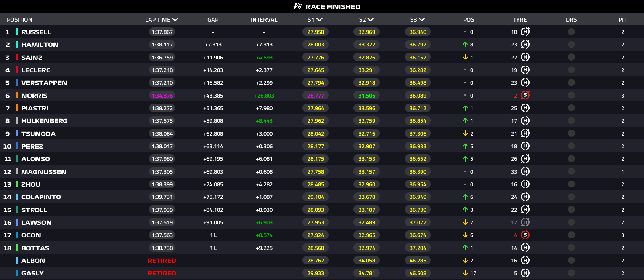
Task: Click the greyed tyre icon in Lawson's row
Action: 525,222
